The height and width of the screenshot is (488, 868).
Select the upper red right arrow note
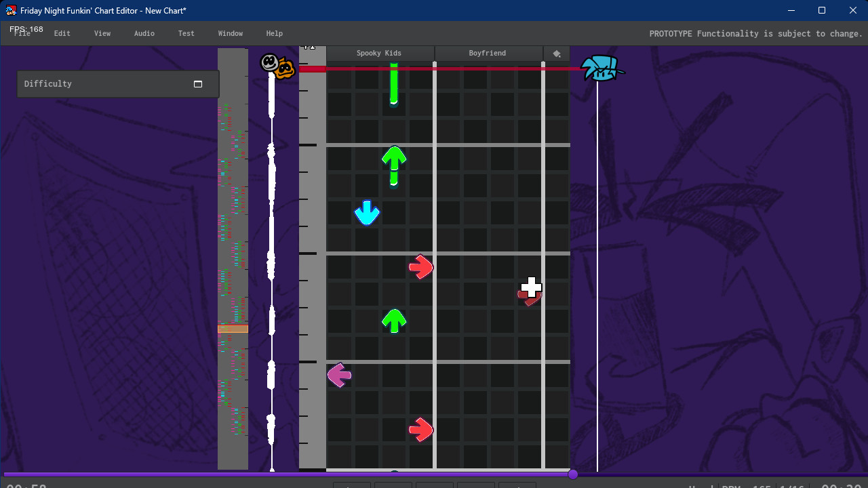coord(421,267)
